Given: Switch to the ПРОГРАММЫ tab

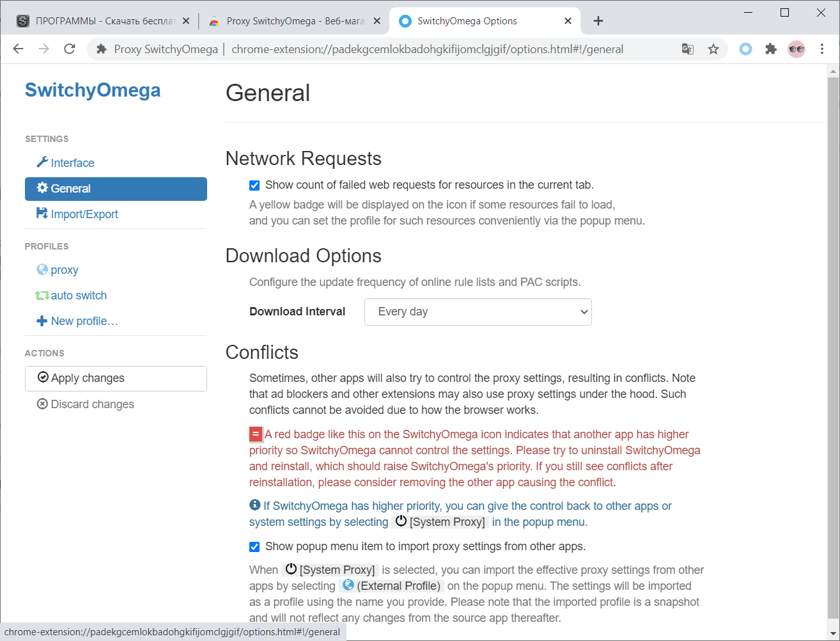Looking at the screenshot, I should coord(105,21).
